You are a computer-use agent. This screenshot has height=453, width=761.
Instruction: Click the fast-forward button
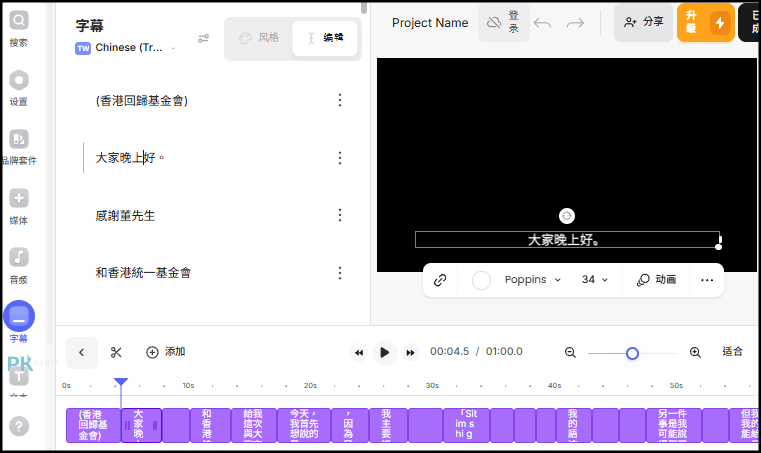click(x=411, y=352)
